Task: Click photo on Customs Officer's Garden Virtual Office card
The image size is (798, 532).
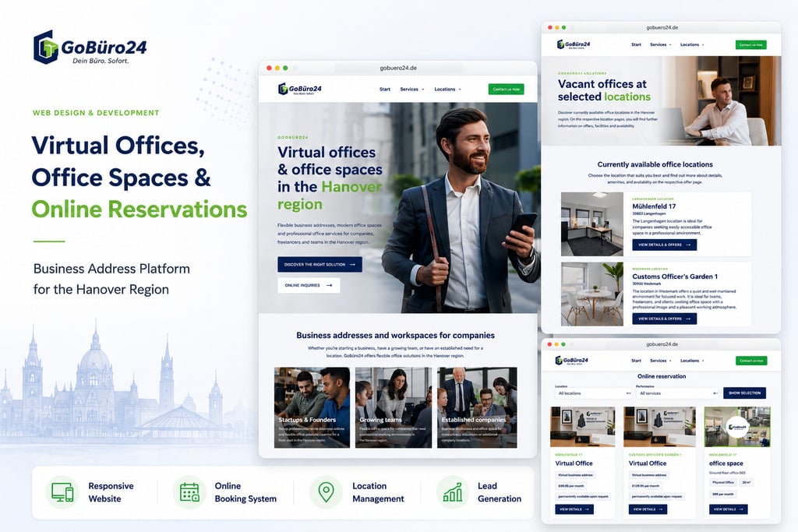Action: pyautogui.click(x=659, y=427)
